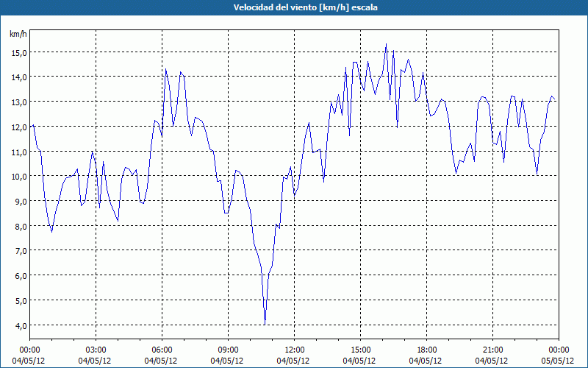Click the 15:00 time axis label
The width and height of the screenshot is (588, 368).
pyautogui.click(x=360, y=350)
